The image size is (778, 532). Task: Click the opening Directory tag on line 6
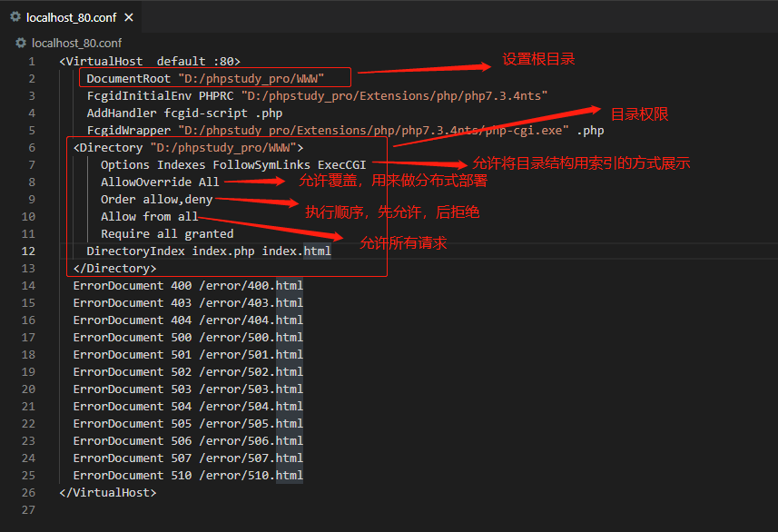click(x=108, y=147)
